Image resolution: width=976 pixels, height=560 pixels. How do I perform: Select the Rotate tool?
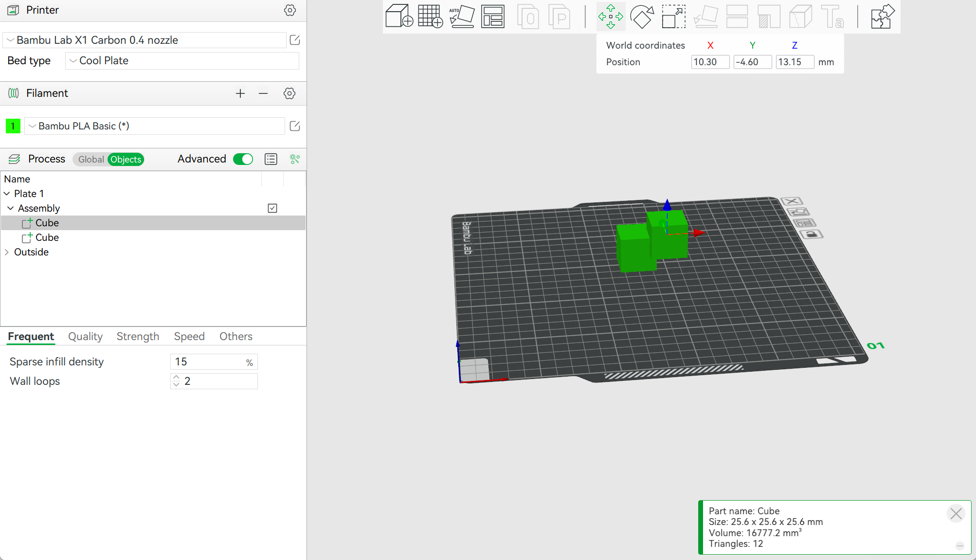coord(642,16)
